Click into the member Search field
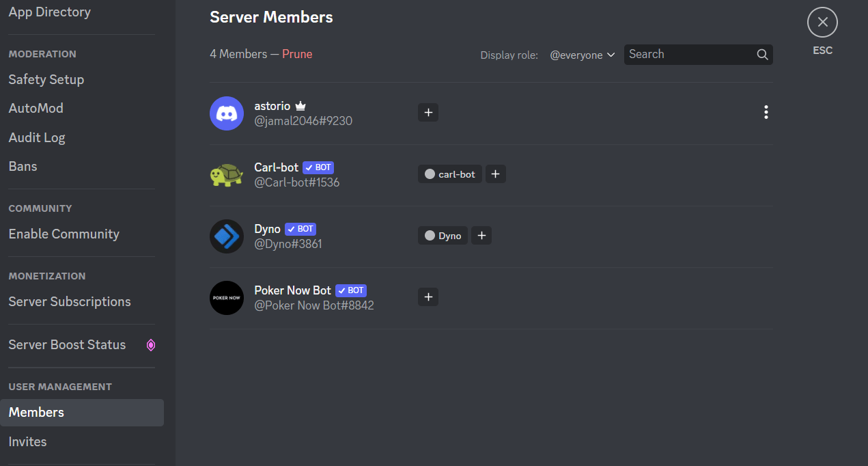 point(688,55)
